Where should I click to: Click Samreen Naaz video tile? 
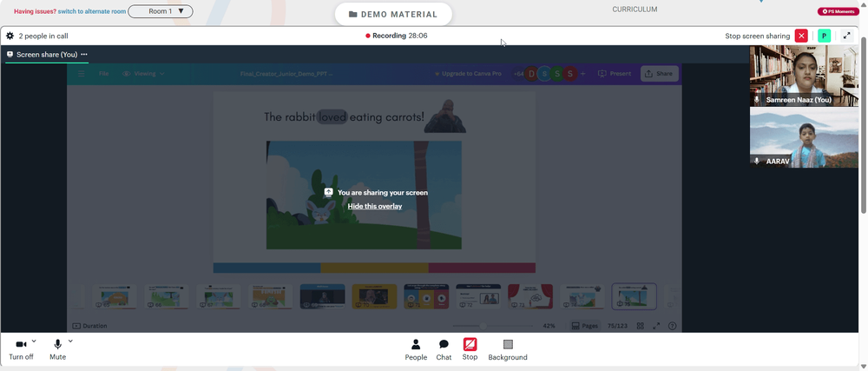(804, 76)
